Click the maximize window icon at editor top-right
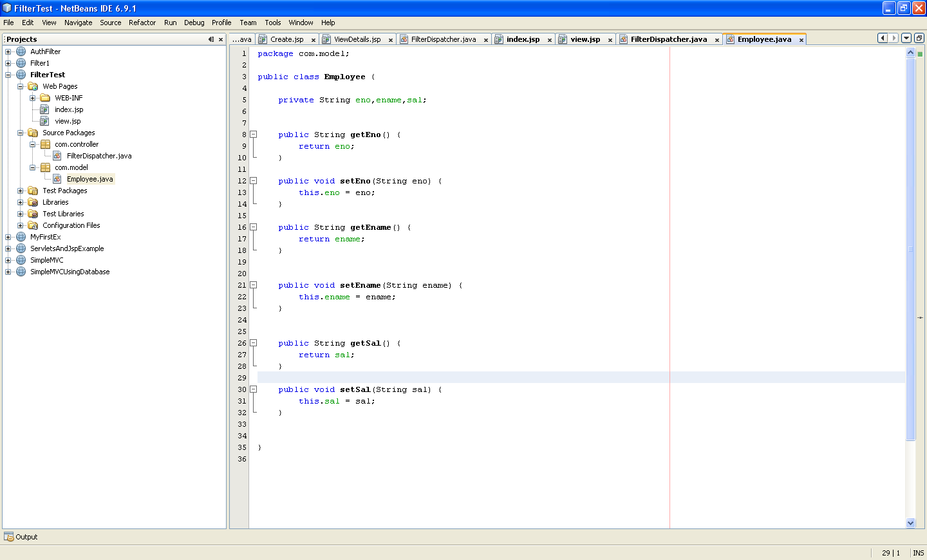This screenshot has height=560, width=927. [919, 38]
